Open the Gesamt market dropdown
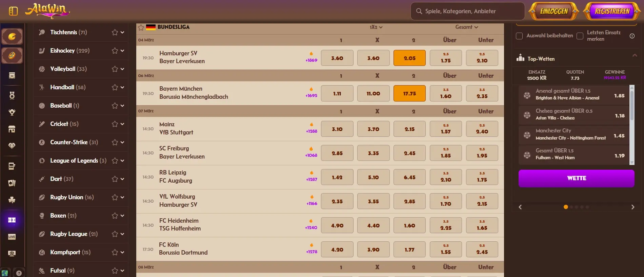This screenshot has width=644, height=277. point(466,27)
